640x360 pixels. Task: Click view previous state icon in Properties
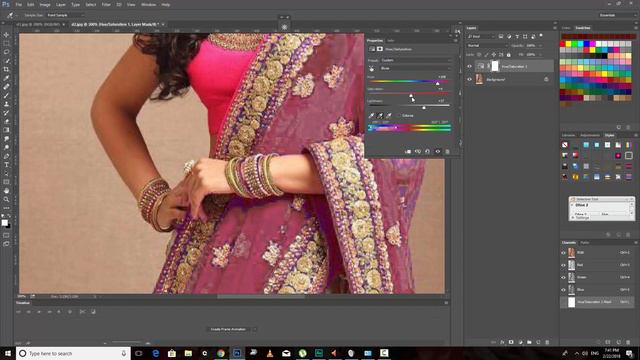coord(418,151)
